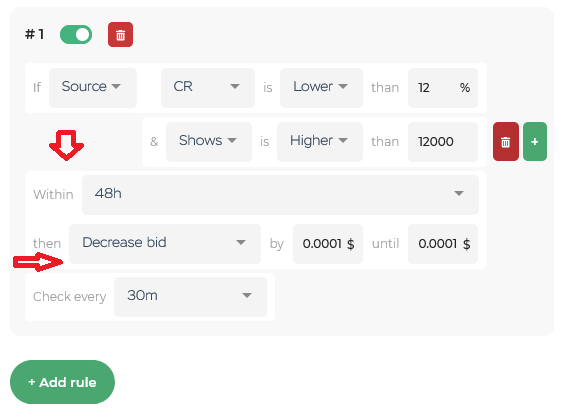Click the 'by' bid amount field
The width and height of the screenshot is (567, 418).
click(328, 244)
